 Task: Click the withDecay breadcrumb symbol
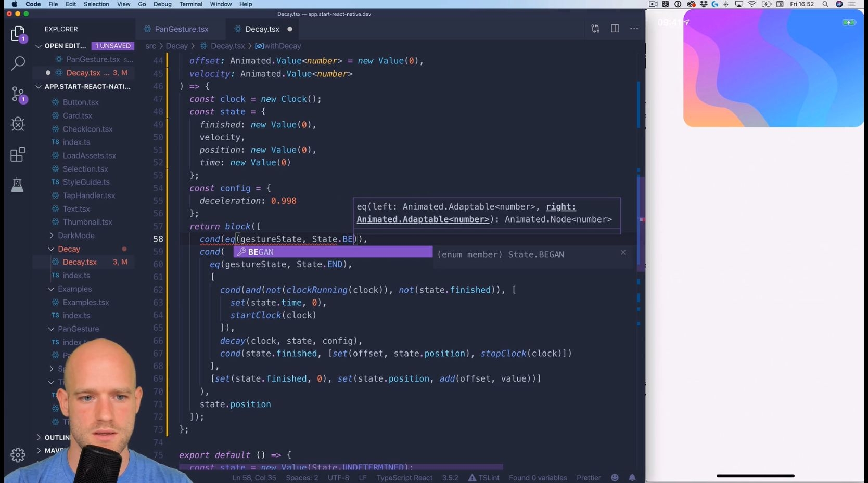pyautogui.click(x=278, y=46)
